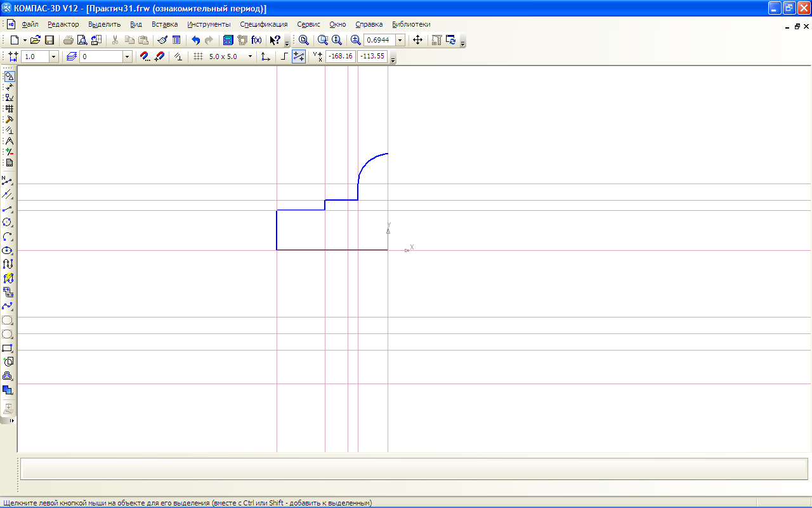Open the New document dropdown arrow
The image size is (812, 508).
click(x=25, y=40)
